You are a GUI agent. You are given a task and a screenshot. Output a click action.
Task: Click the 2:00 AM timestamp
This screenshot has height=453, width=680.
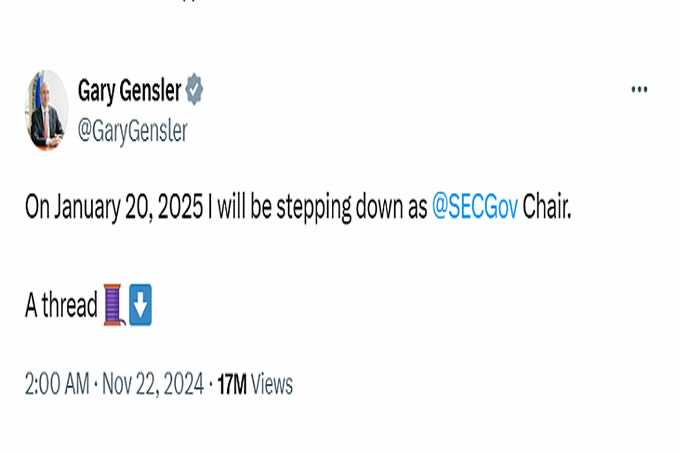click(57, 383)
